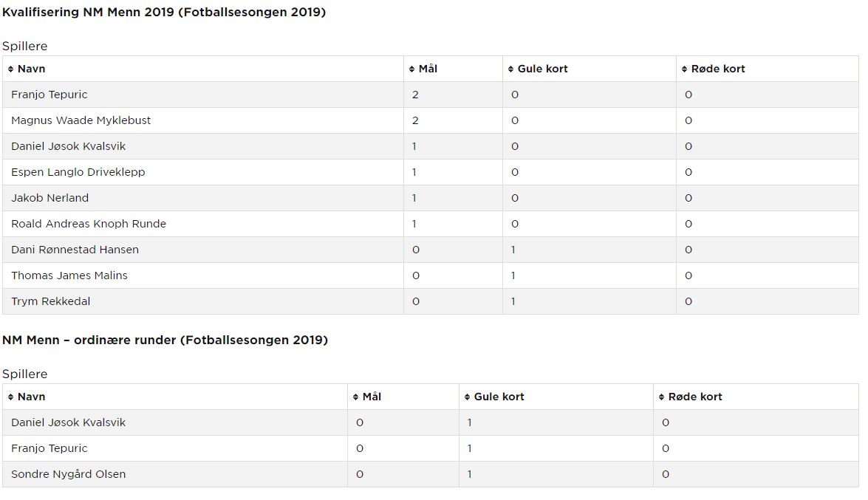Select Espen Langlo Driveklepp row
Image resolution: width=868 pixels, height=500 pixels.
431,172
